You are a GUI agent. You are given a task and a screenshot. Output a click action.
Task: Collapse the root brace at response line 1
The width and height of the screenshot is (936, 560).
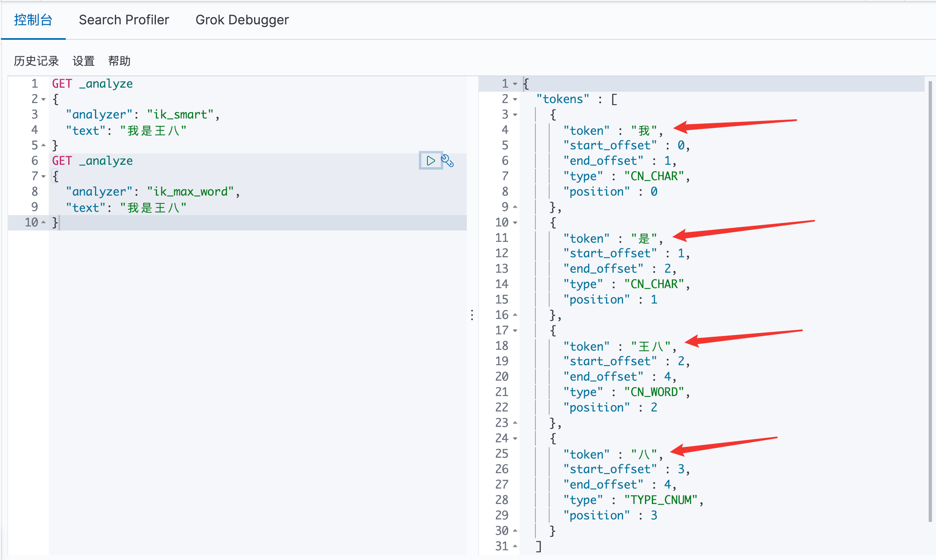click(515, 84)
